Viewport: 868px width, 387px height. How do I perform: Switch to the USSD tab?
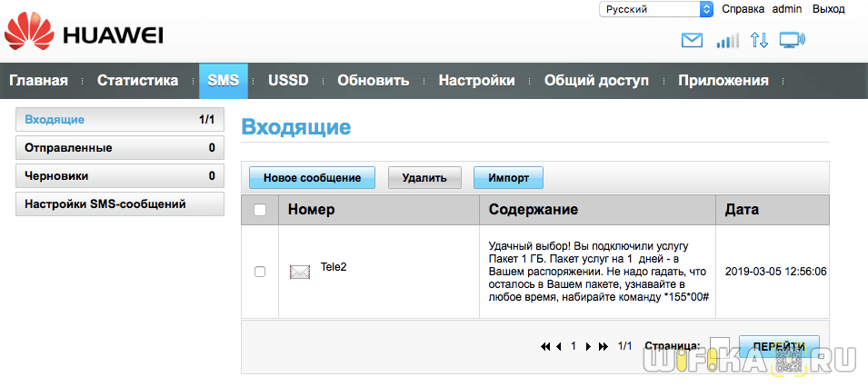288,80
